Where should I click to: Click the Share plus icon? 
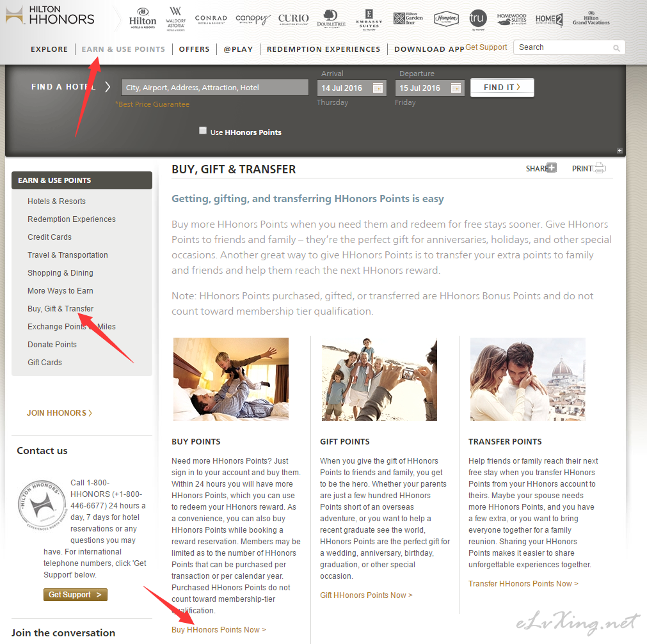552,168
